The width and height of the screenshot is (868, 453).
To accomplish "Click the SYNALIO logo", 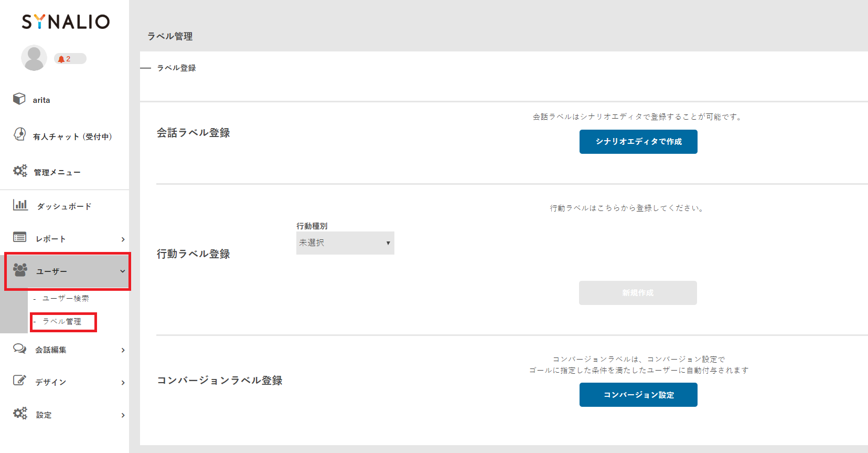I will [x=66, y=22].
